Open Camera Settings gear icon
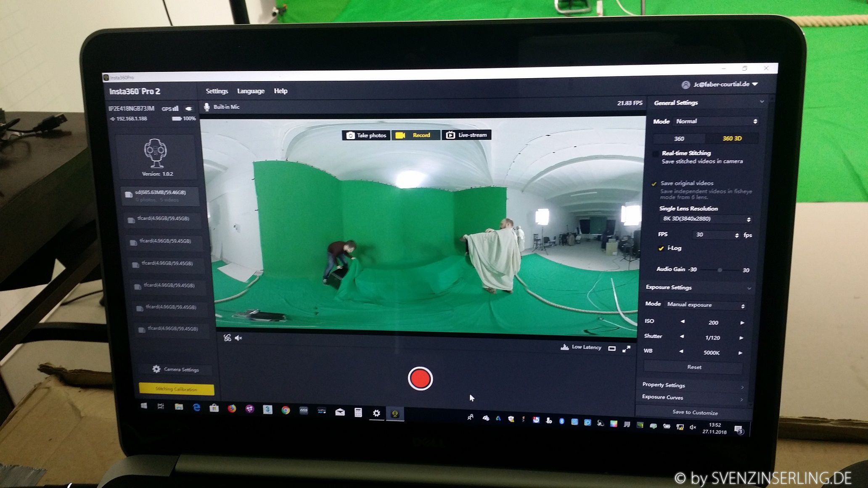 pos(156,369)
